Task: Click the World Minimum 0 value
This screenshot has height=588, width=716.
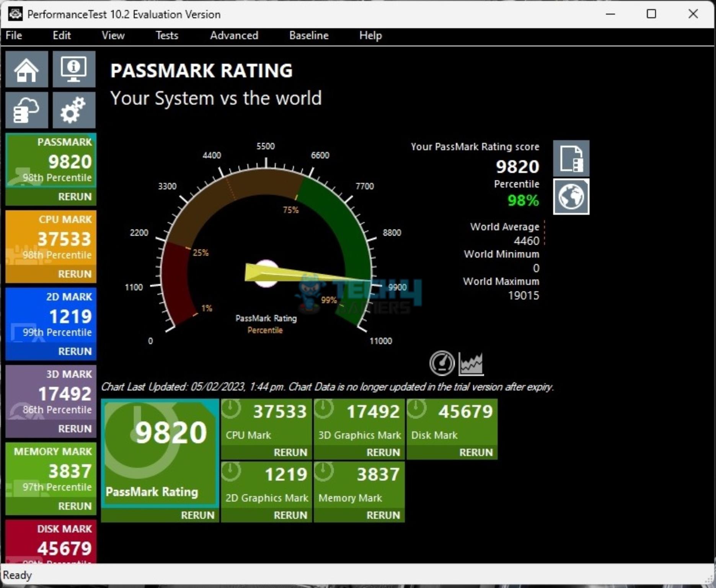Action: point(536,268)
